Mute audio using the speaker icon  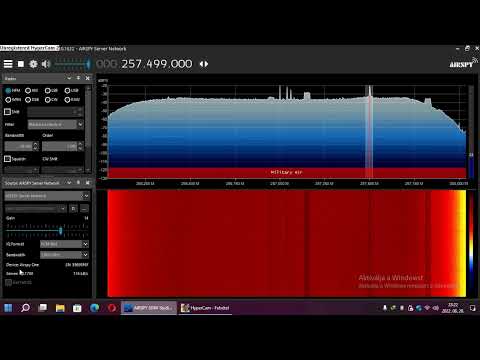[x=46, y=64]
